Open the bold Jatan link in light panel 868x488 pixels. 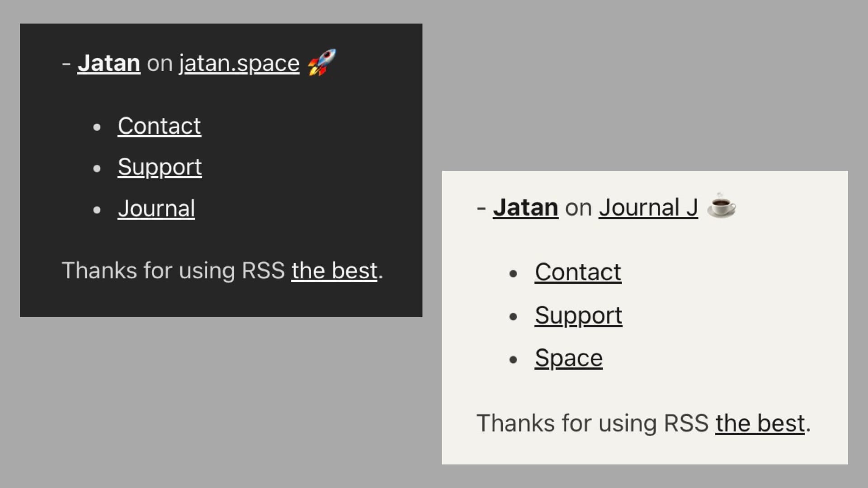click(525, 208)
